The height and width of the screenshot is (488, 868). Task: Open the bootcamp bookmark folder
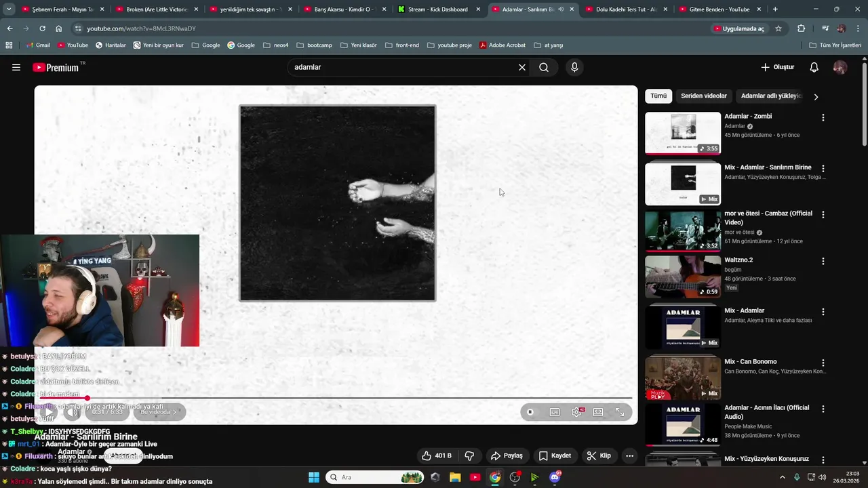pyautogui.click(x=314, y=45)
